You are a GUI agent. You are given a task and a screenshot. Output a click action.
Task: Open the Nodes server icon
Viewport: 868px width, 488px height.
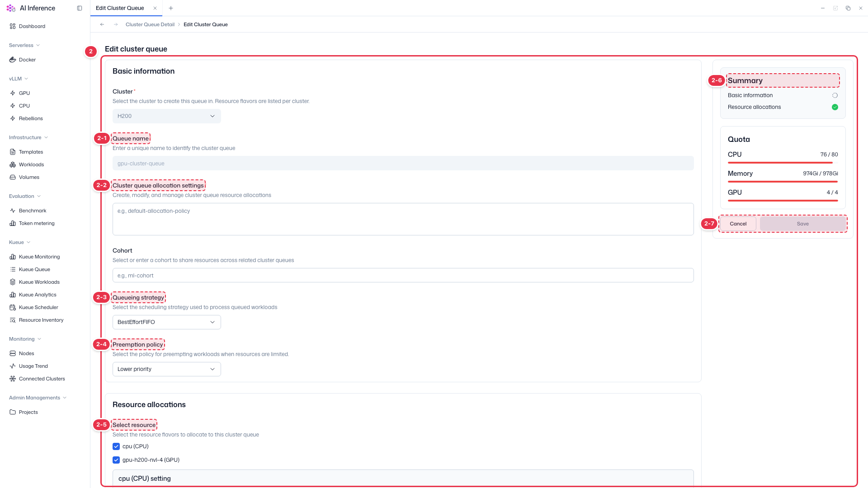coord(13,353)
